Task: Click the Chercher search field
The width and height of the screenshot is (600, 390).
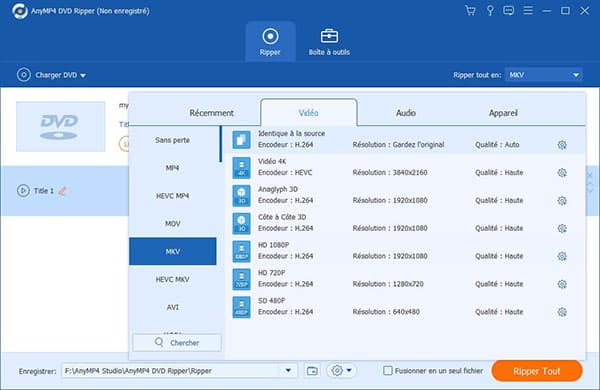Action: tap(177, 343)
